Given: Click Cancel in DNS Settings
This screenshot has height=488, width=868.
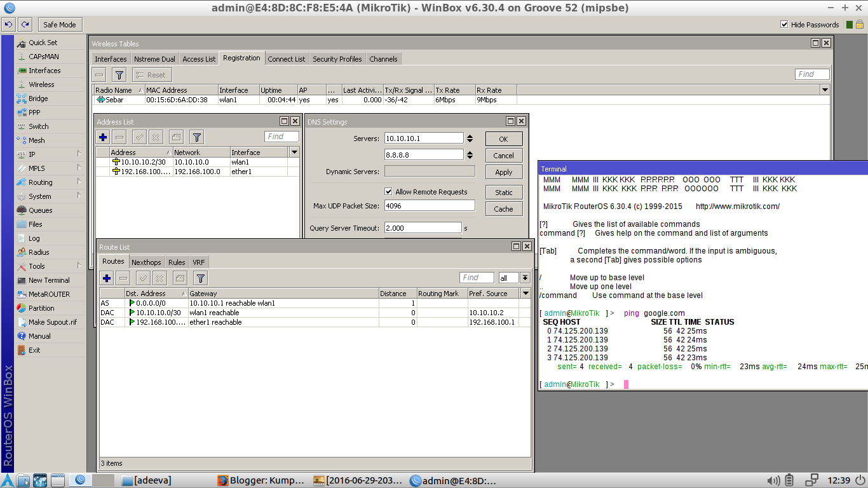Looking at the screenshot, I should [x=504, y=156].
